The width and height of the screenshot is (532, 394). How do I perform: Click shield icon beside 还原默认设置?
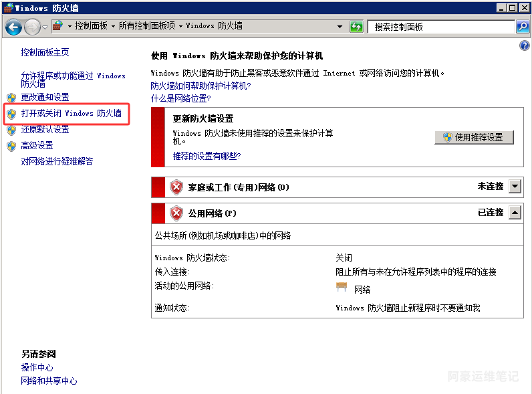point(11,130)
